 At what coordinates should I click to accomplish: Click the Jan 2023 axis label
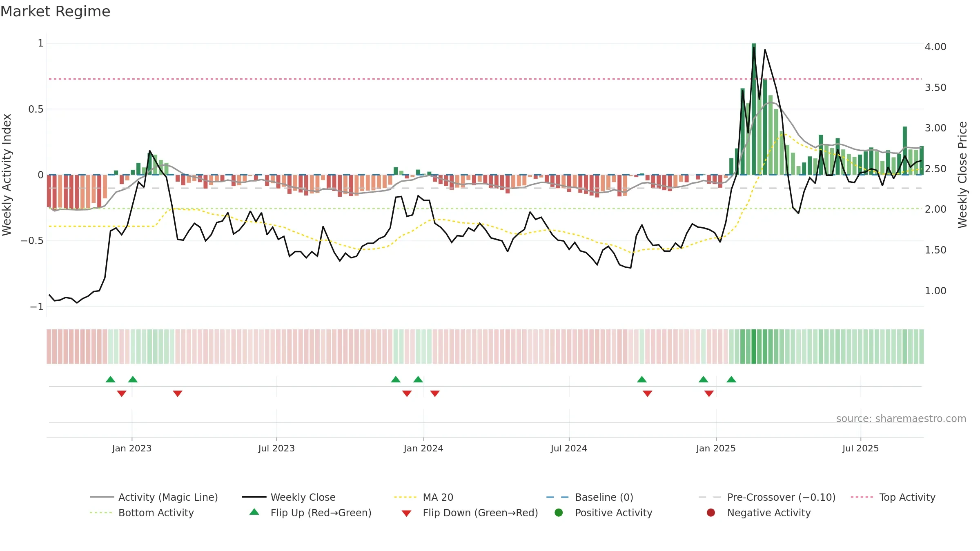pyautogui.click(x=132, y=448)
